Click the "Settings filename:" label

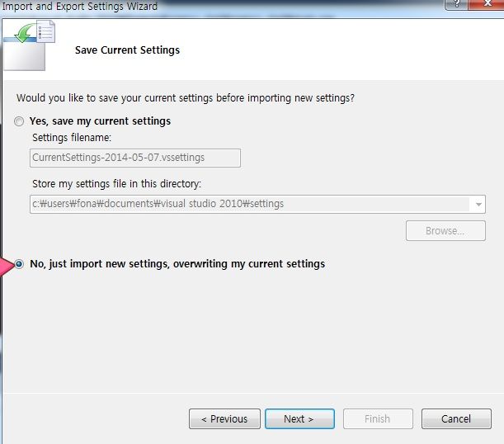72,138
